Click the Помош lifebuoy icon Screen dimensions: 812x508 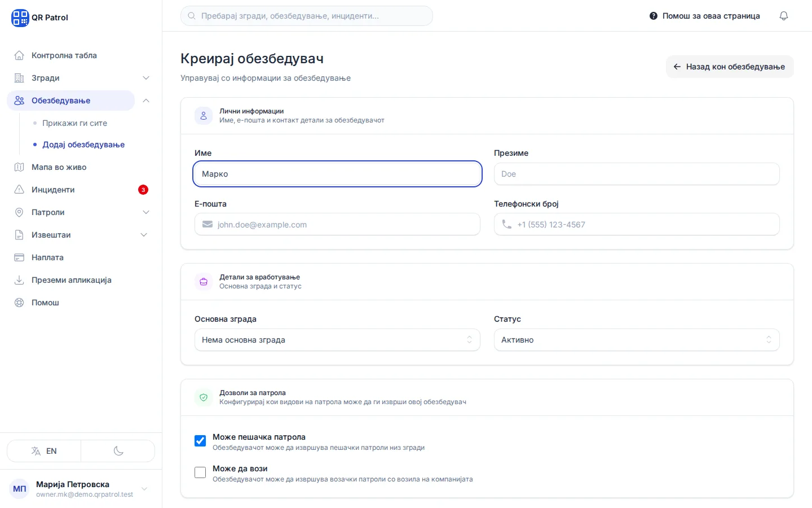coord(19,303)
